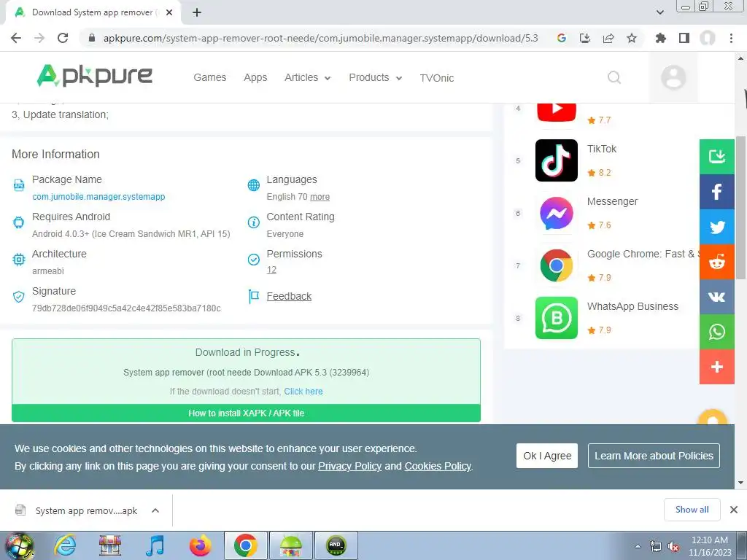Click the address bar URL
Viewport: 747px width, 560px height.
[320, 38]
